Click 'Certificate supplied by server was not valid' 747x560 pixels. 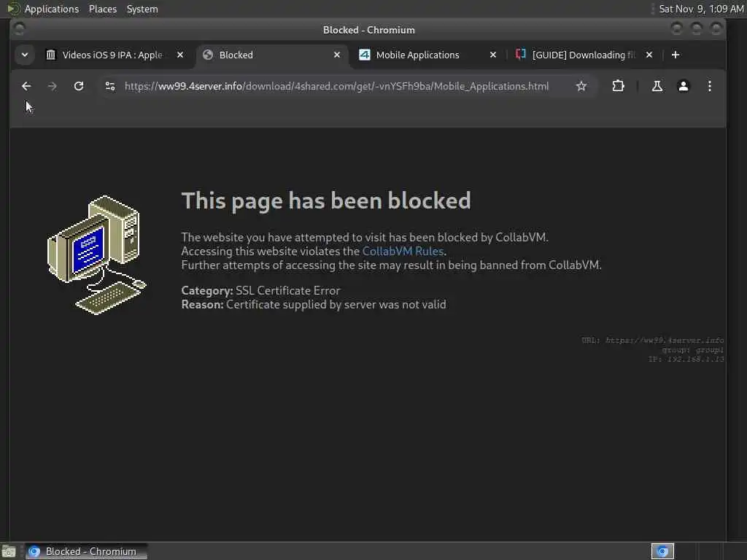point(336,304)
